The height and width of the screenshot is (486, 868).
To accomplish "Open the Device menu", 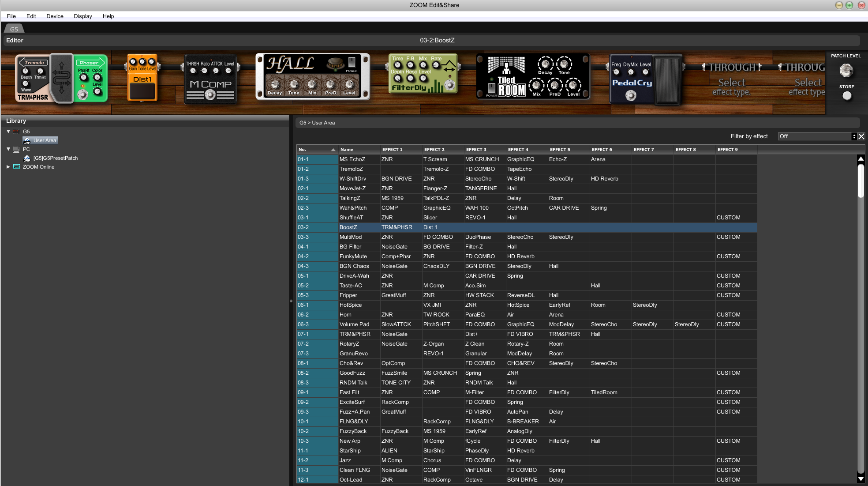I will (x=55, y=16).
